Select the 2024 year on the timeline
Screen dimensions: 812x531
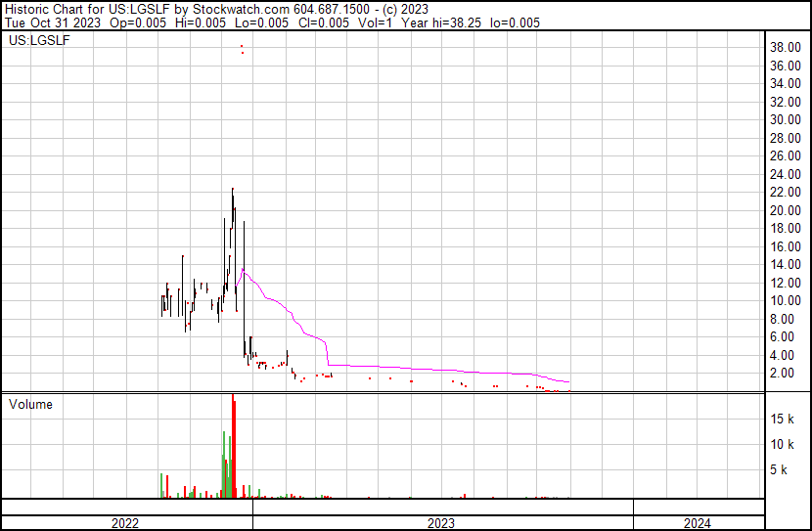point(699,523)
